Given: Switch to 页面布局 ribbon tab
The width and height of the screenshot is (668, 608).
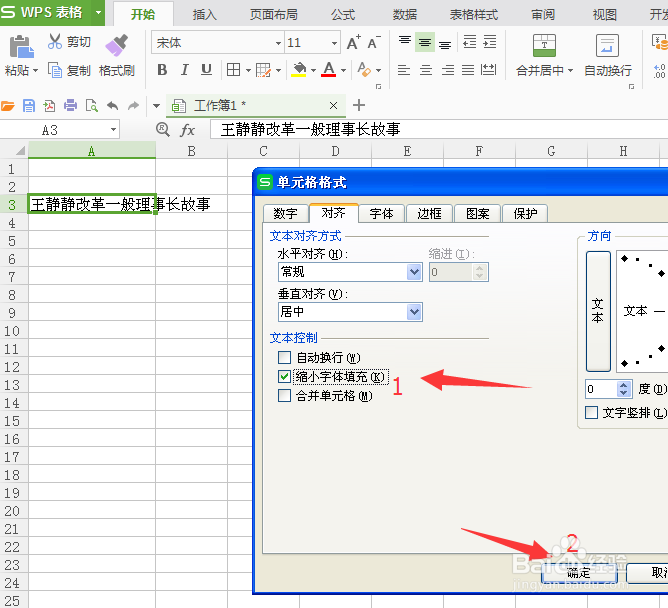Looking at the screenshot, I should [274, 15].
